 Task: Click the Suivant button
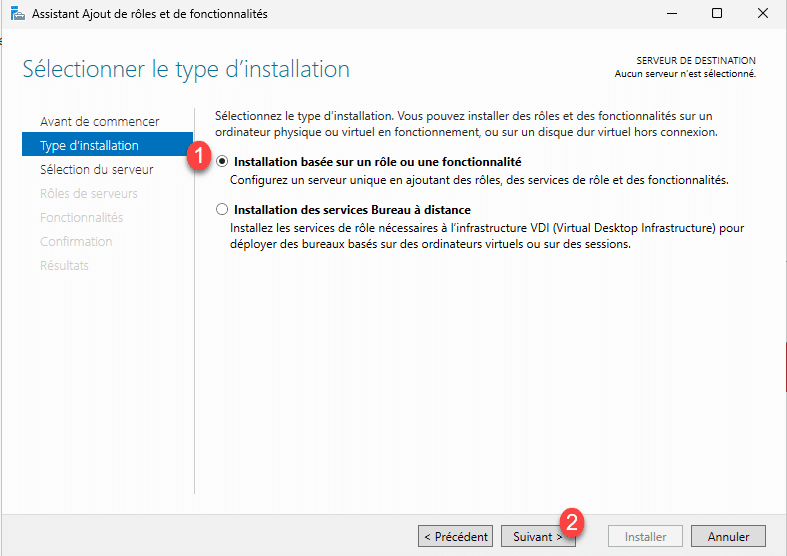[x=538, y=536]
